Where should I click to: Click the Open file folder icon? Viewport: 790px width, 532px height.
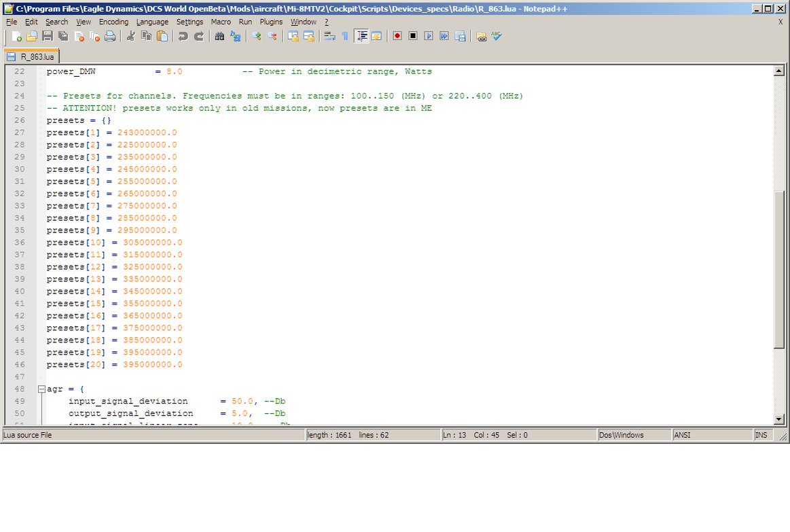32,36
